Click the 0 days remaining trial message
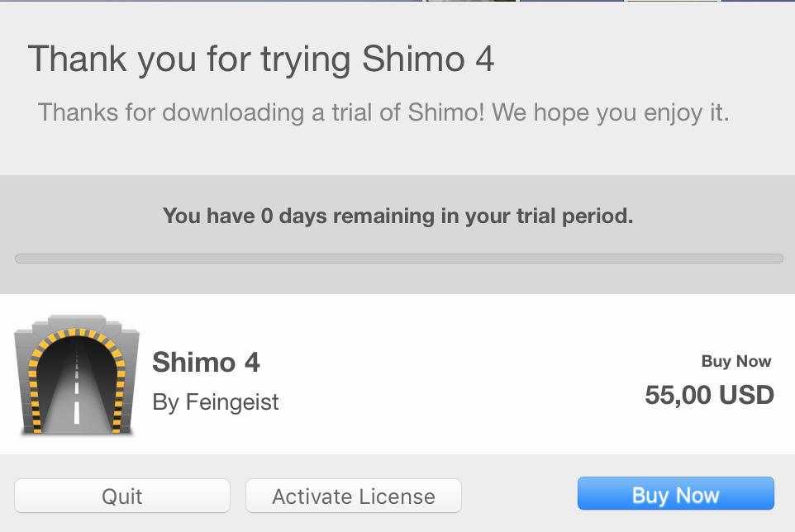The width and height of the screenshot is (795, 532). click(397, 216)
